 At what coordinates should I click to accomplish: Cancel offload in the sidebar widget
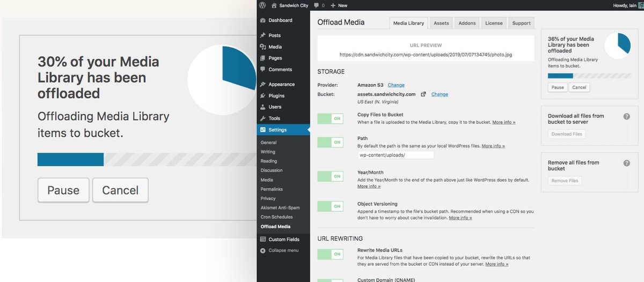coord(579,87)
